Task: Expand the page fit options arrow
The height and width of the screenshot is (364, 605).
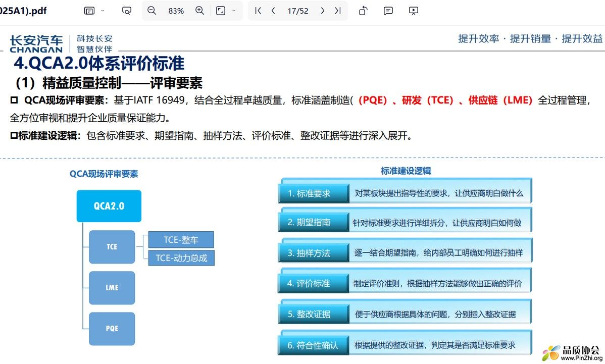Action: tap(234, 11)
